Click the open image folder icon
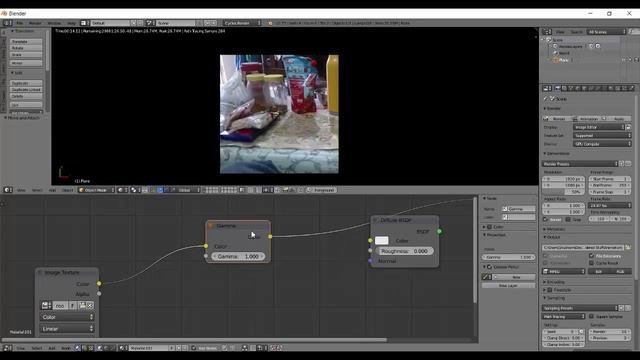The width and height of the screenshot is (640, 360). pos(82,305)
